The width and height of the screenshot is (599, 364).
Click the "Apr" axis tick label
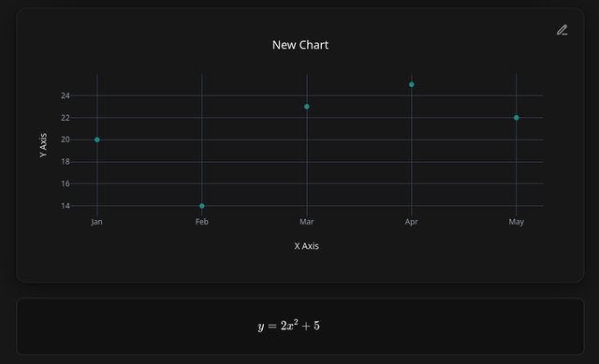coord(412,222)
